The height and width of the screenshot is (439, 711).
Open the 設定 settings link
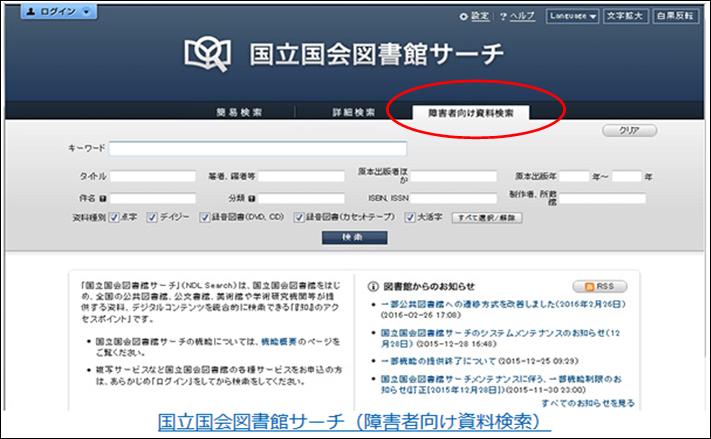tap(480, 16)
